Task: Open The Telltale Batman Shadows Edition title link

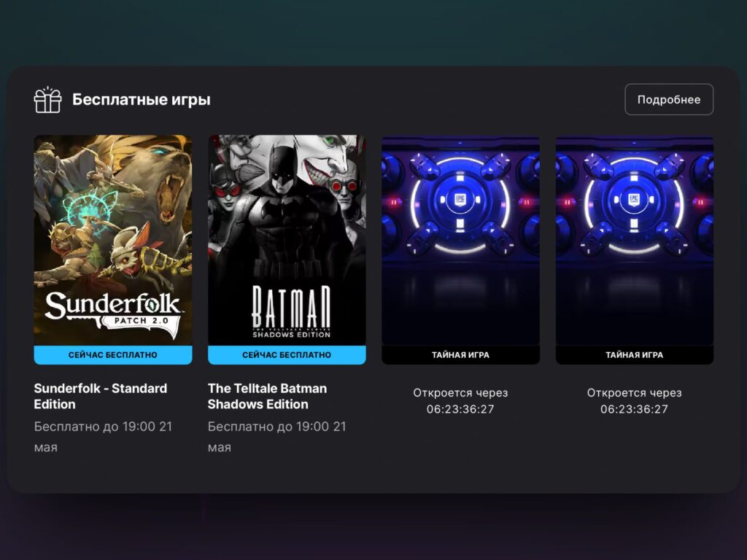Action: (x=267, y=396)
